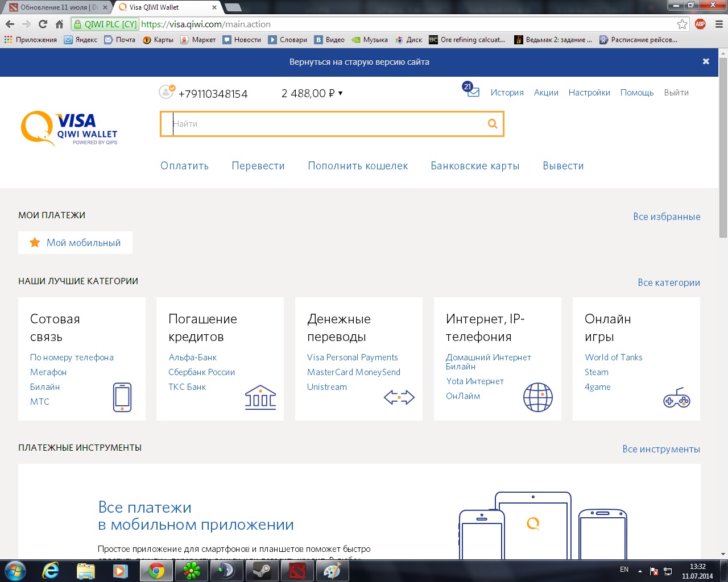Open Steam link in Онлайн игры
728x582 pixels.
pos(597,372)
